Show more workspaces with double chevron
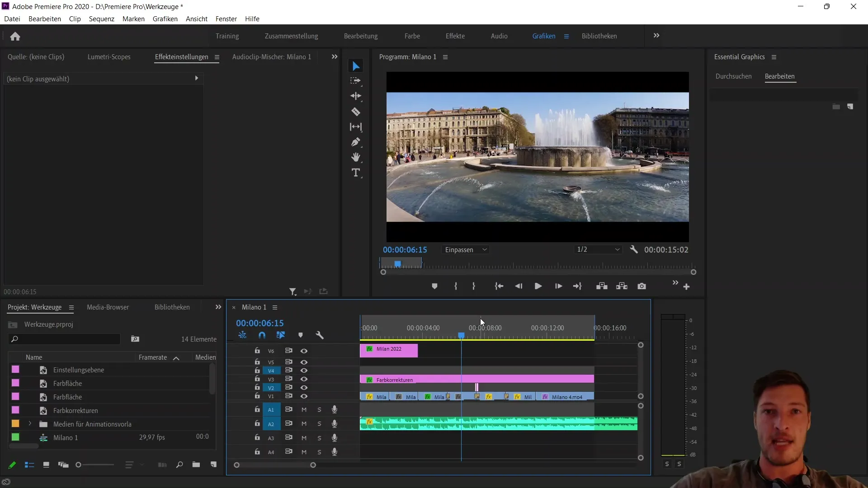 [656, 36]
